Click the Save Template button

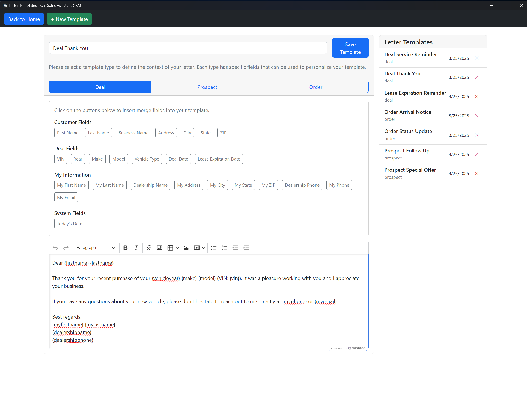[x=350, y=48]
